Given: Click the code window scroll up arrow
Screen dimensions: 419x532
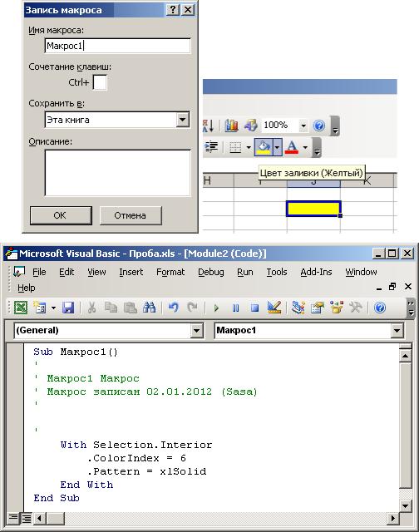Looking at the screenshot, I should 405,356.
